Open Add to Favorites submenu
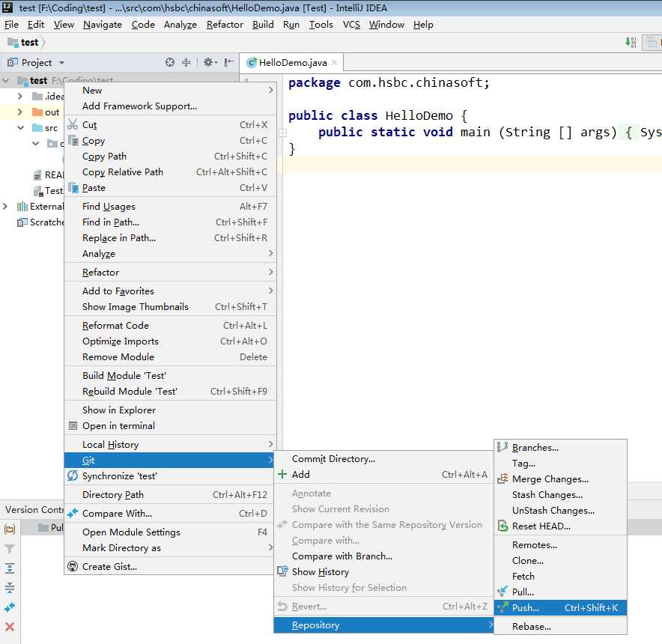662x644 pixels. point(170,291)
